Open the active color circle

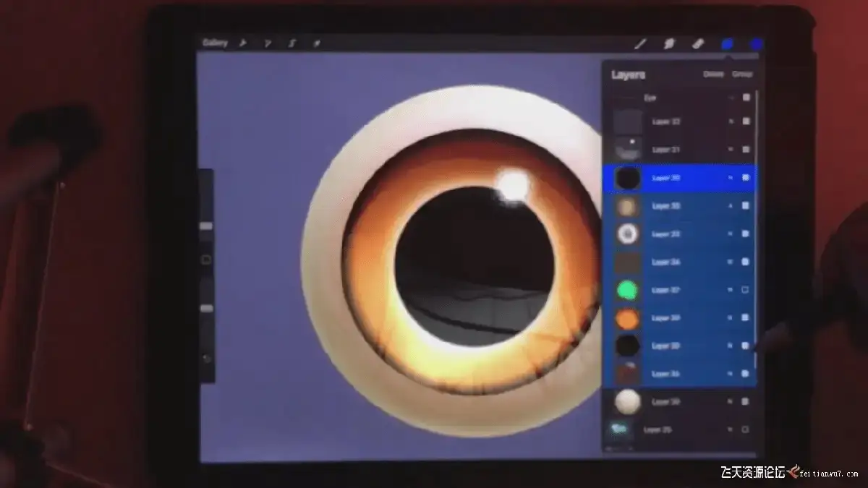click(757, 44)
